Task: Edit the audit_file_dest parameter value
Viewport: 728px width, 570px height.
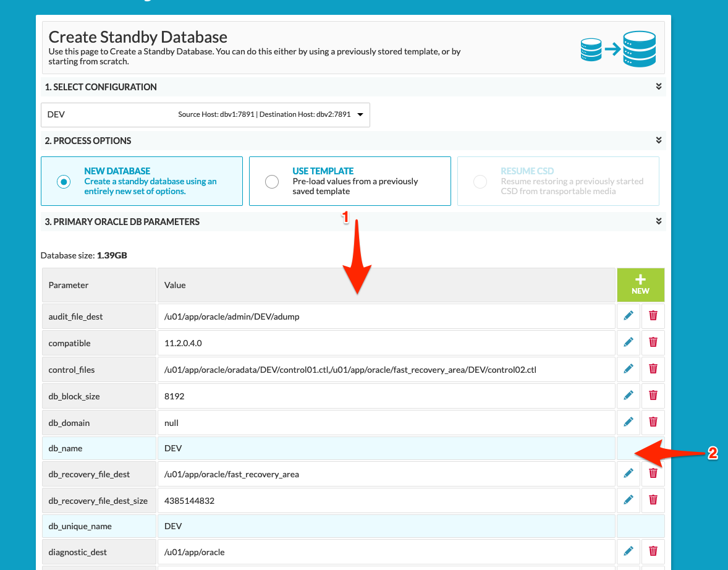Action: [628, 315]
